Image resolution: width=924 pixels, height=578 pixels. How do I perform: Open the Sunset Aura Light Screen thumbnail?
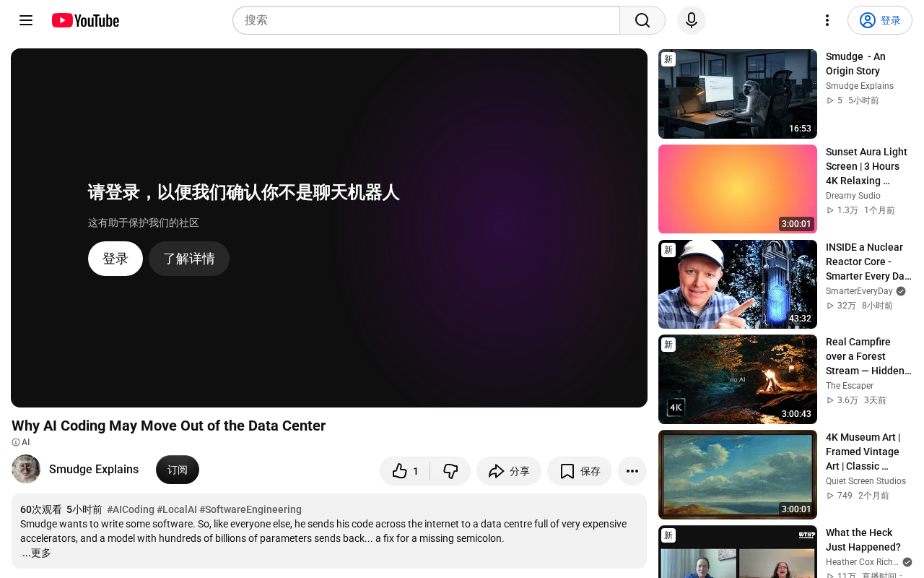[738, 189]
